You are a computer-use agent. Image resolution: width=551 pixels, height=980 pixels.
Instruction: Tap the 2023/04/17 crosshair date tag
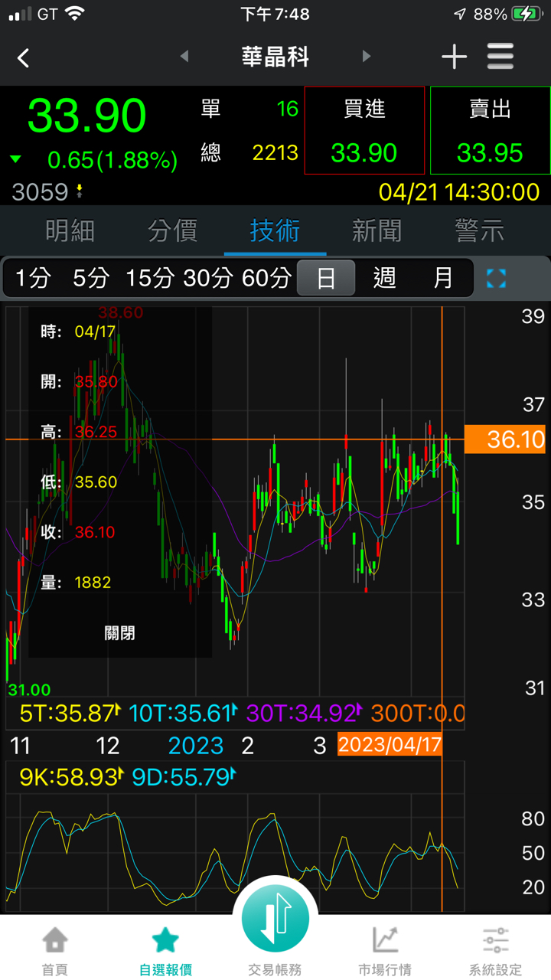tap(390, 745)
